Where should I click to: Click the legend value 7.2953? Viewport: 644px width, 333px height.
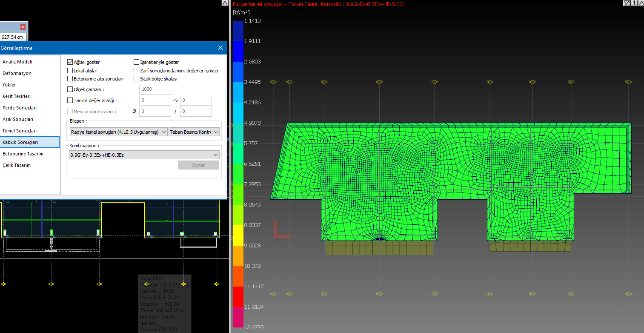point(252,184)
